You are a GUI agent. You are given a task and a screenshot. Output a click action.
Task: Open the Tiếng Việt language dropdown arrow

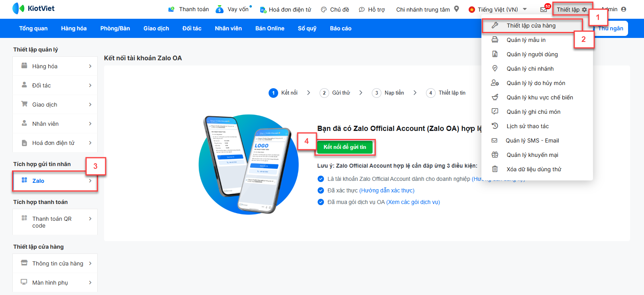[525, 9]
